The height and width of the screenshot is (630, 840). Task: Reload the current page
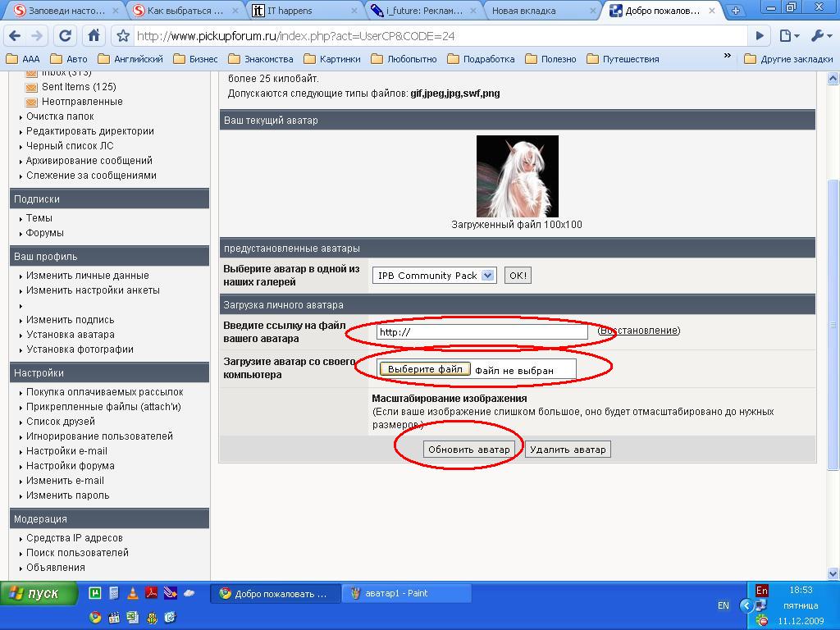coord(66,36)
